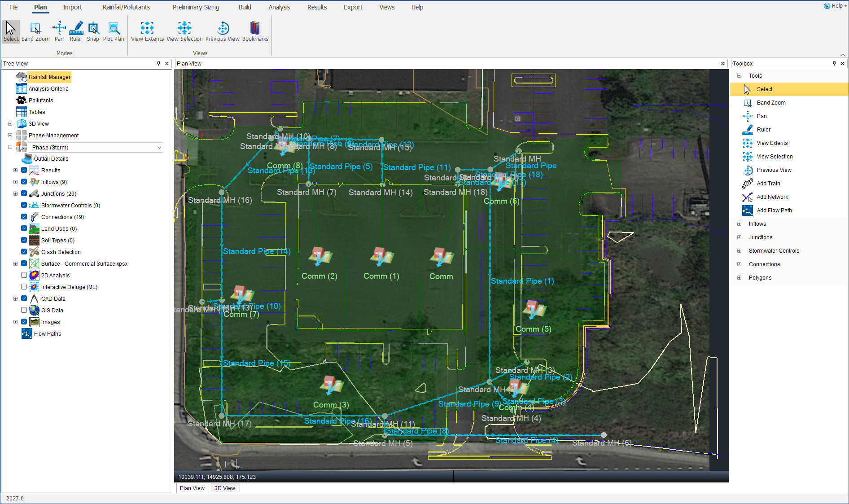Click View Extents in Toolbox
The height and width of the screenshot is (504, 849).
(772, 143)
